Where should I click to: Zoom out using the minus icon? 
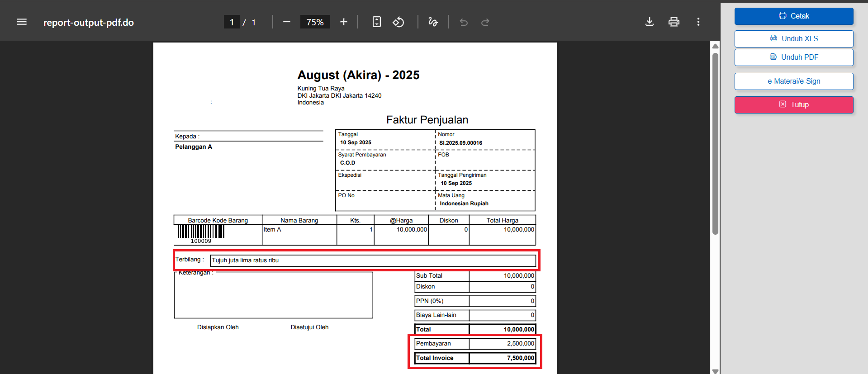click(x=286, y=22)
